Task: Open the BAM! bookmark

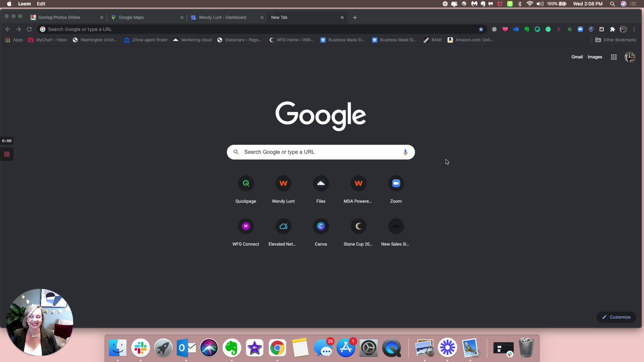Action: coord(433,40)
